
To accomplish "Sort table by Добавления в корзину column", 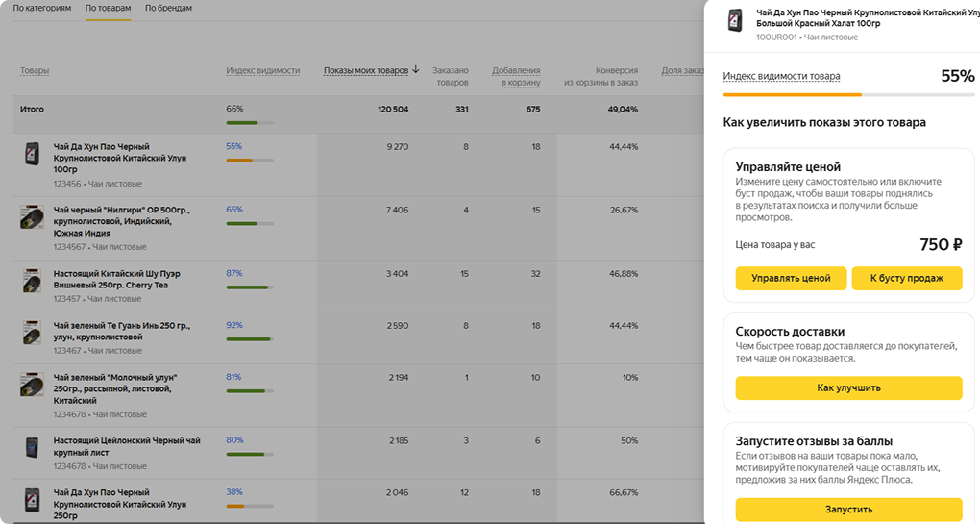I will click(x=516, y=76).
